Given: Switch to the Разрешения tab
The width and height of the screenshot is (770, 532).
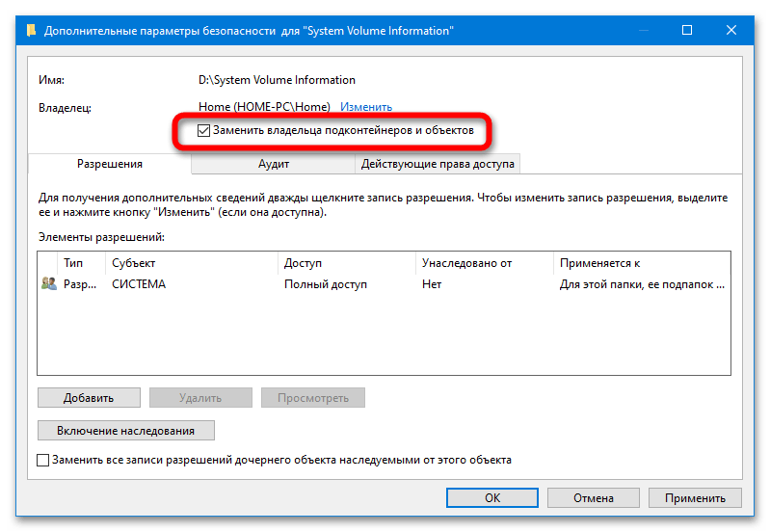Looking at the screenshot, I should pos(110,164).
